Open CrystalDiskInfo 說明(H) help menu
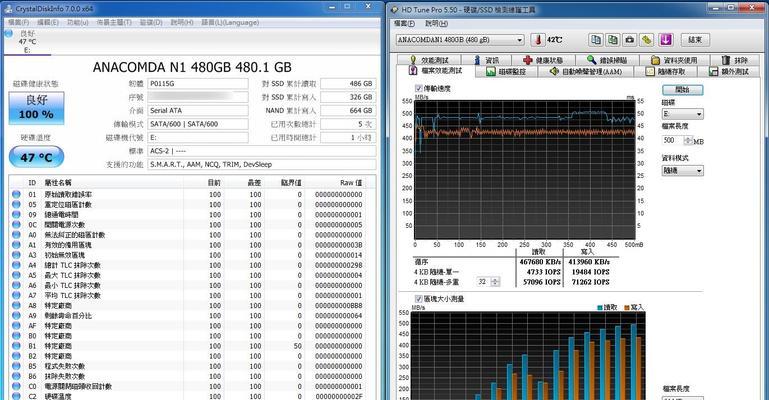This screenshot has height=400, width=769. click(181, 23)
